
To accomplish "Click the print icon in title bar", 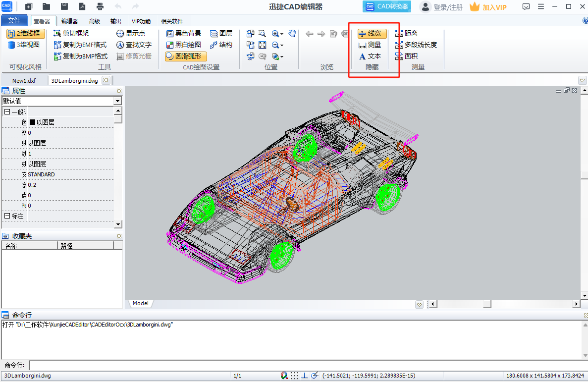I will [x=100, y=7].
